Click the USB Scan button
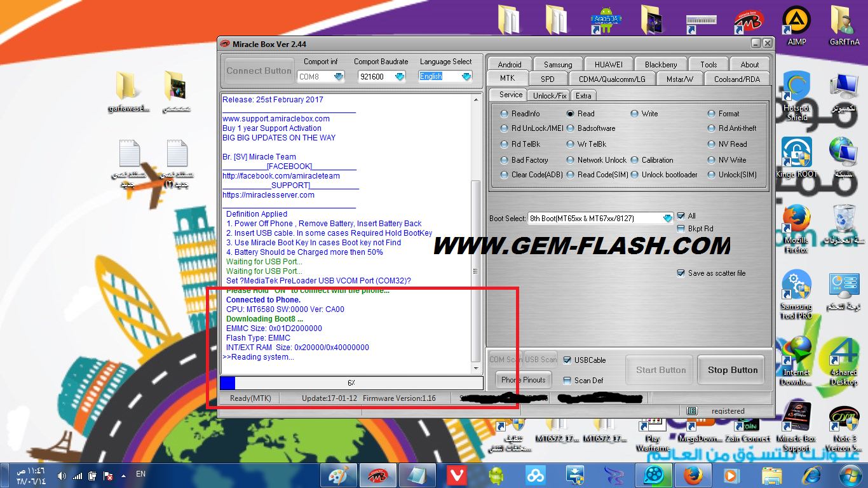This screenshot has width=868, height=488. [x=541, y=360]
